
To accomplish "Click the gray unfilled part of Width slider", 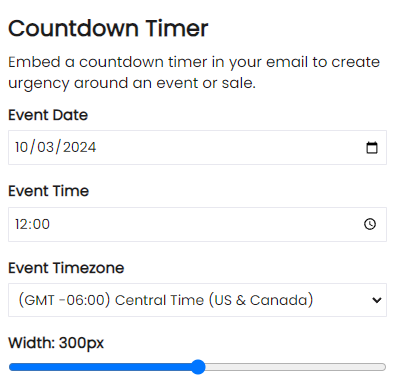I will point(296,367).
